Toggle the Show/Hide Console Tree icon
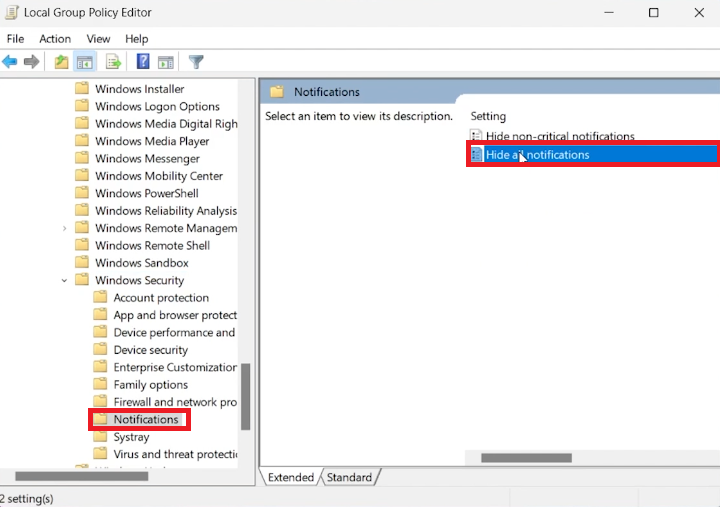This screenshot has height=507, width=720. (84, 62)
